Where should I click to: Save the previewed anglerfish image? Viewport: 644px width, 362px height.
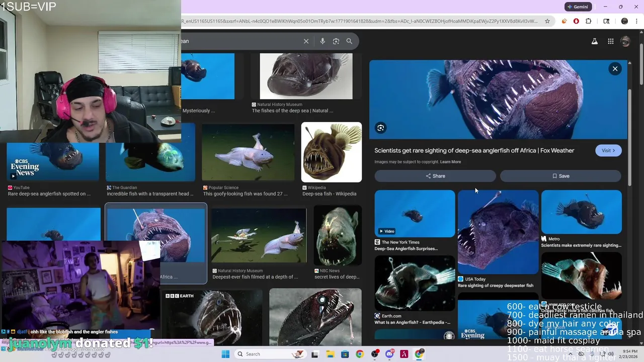pos(560,176)
